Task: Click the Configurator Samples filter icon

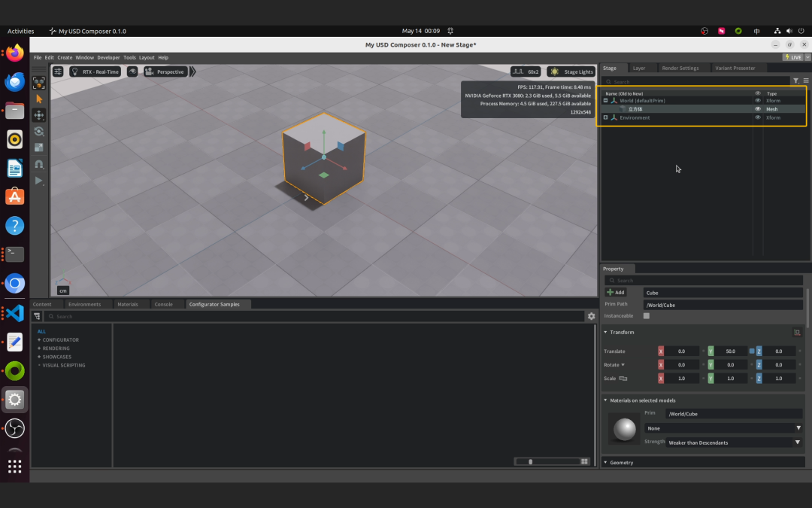Action: pos(37,316)
